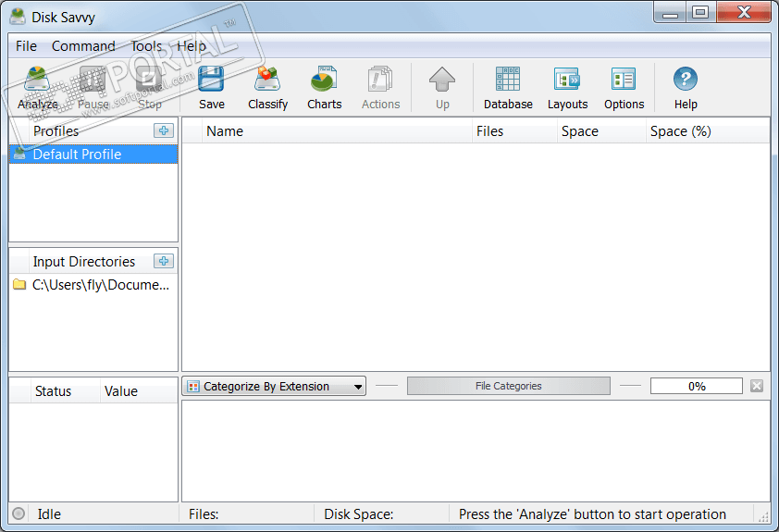Screen dimensions: 779x532
Task: Click the Disk Space: status bar entry
Action: (359, 514)
